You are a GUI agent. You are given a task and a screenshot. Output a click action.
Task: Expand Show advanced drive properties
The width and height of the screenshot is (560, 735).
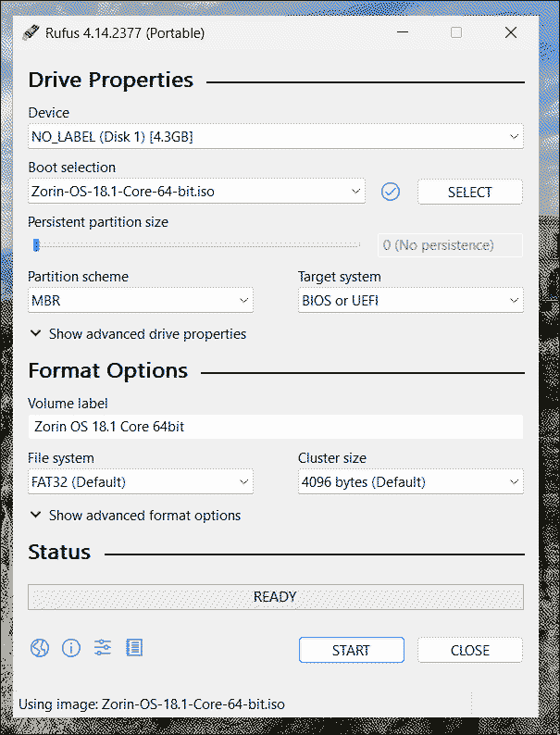(138, 334)
